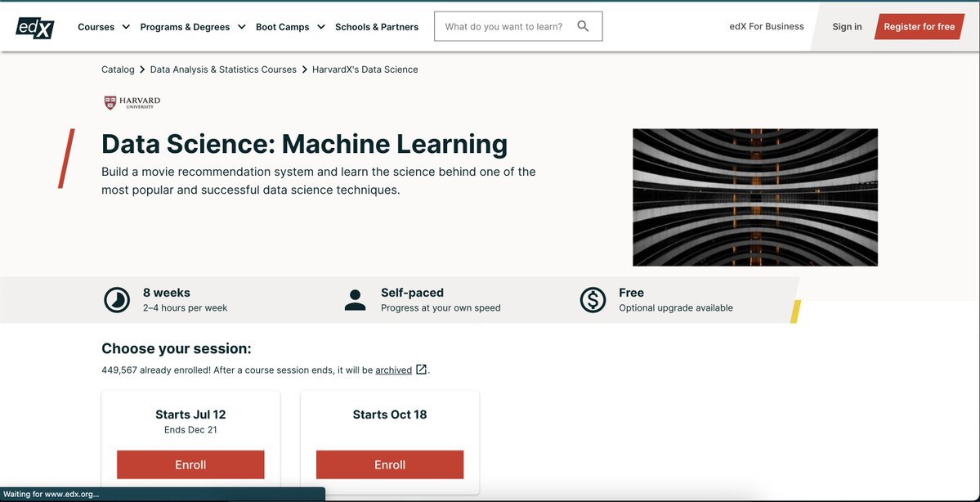
Task: Click the course banner image
Action: 755,198
